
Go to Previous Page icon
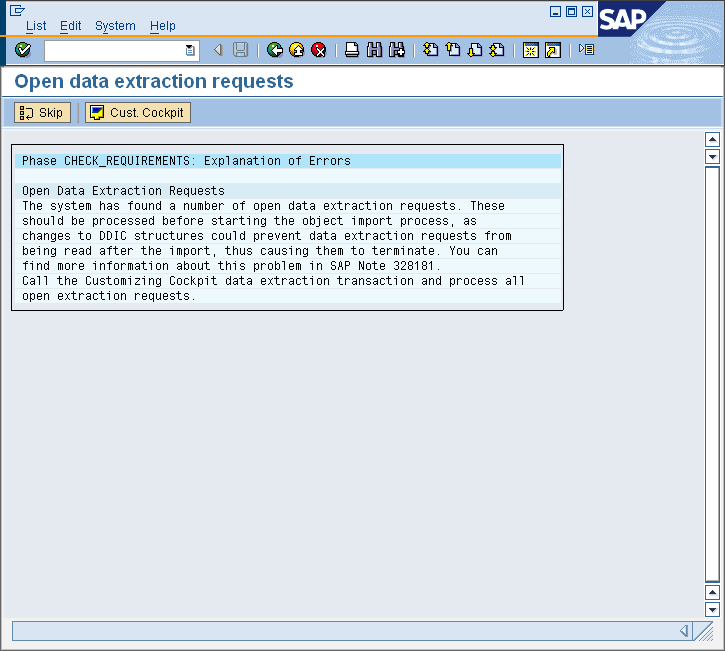click(x=453, y=49)
